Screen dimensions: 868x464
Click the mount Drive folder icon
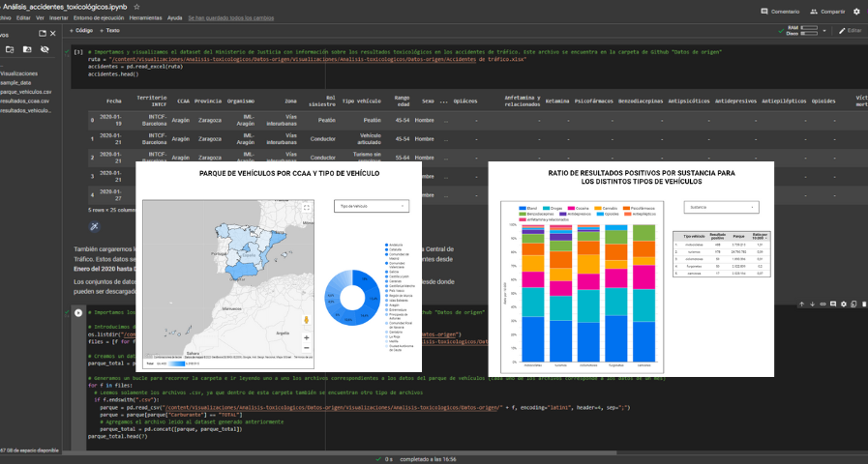[27, 49]
